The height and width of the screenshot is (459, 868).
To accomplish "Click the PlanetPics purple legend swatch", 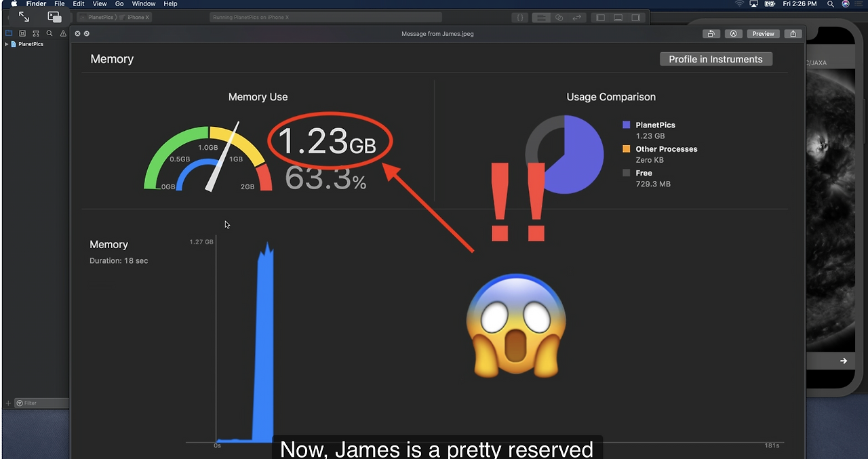I will pyautogui.click(x=626, y=125).
